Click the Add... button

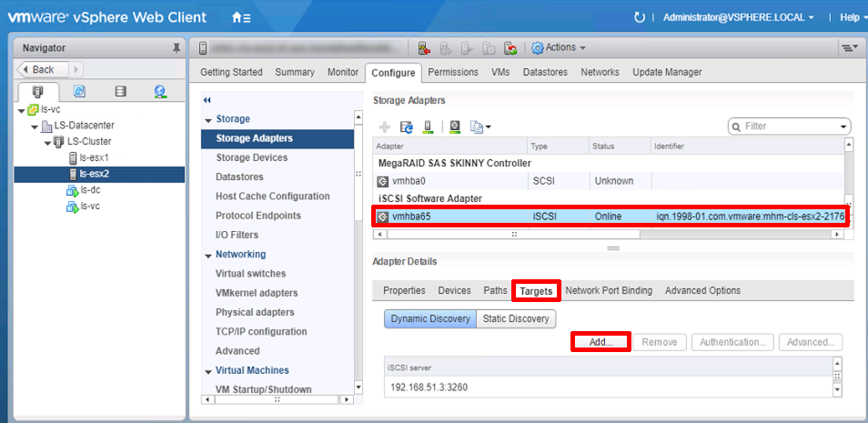[601, 342]
